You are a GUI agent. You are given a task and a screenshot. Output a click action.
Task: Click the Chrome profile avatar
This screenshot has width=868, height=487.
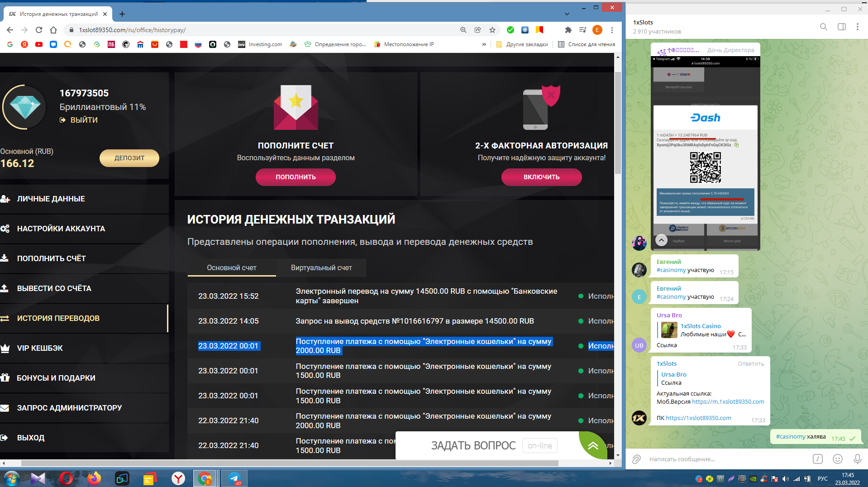click(597, 30)
